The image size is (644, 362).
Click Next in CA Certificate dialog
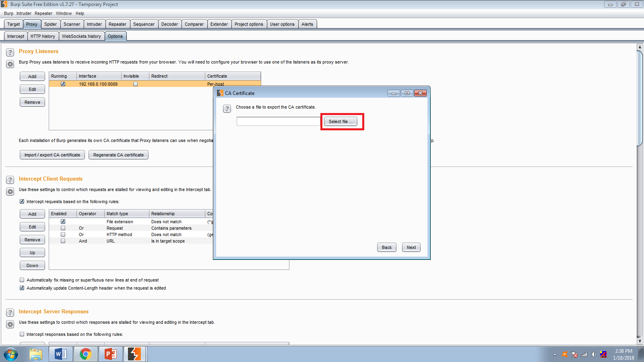pyautogui.click(x=411, y=247)
